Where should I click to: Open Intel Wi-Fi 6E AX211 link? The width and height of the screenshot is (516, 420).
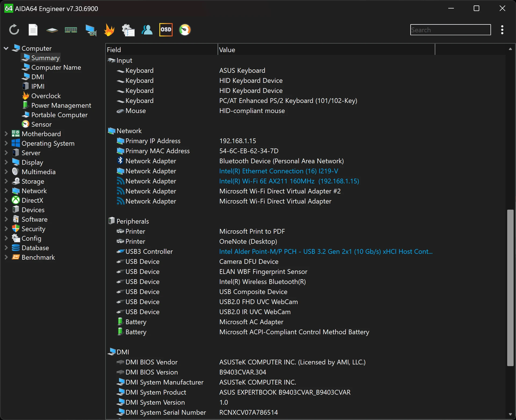click(x=289, y=181)
